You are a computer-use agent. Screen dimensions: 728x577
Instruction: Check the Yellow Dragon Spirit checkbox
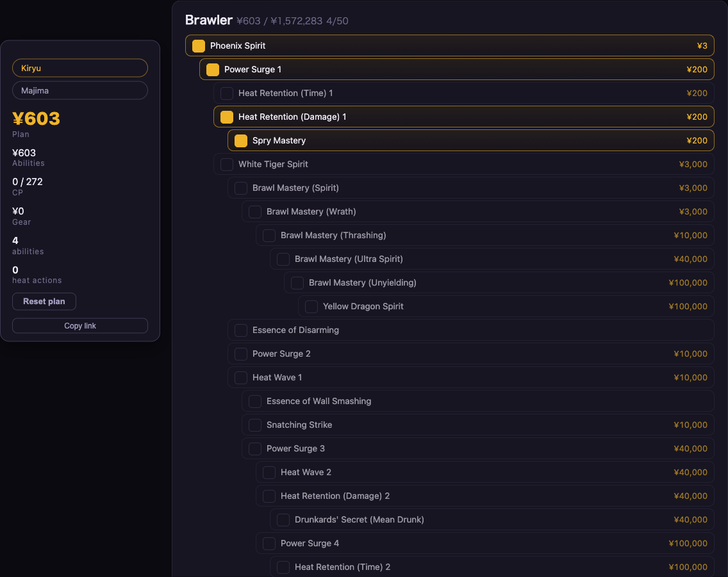[x=311, y=306]
